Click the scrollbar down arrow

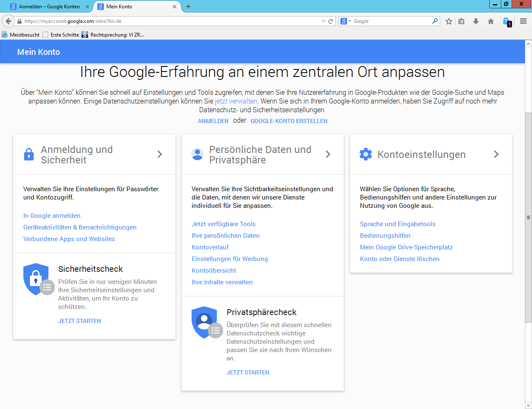528,405
